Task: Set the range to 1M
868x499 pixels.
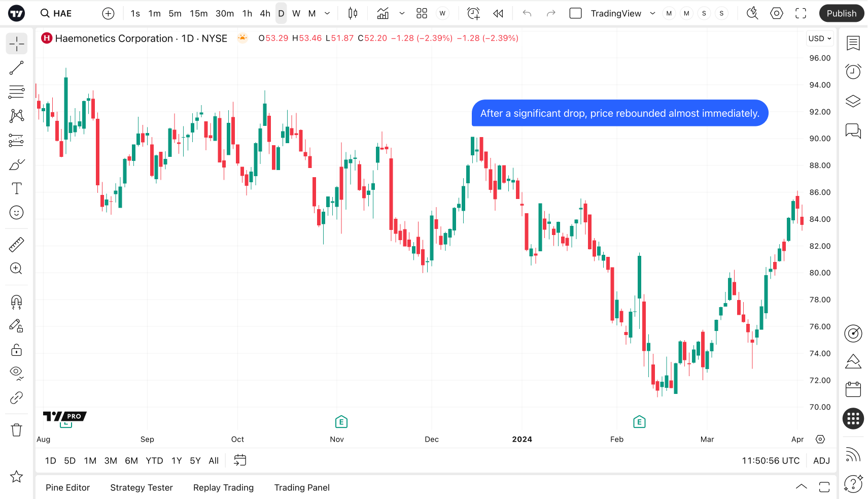Action: point(90,460)
